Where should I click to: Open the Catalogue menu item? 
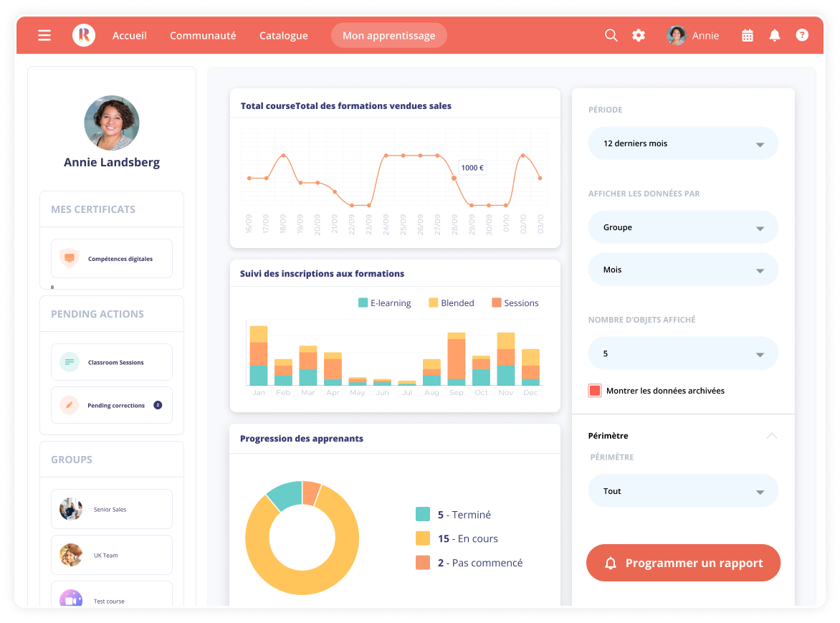coord(283,35)
